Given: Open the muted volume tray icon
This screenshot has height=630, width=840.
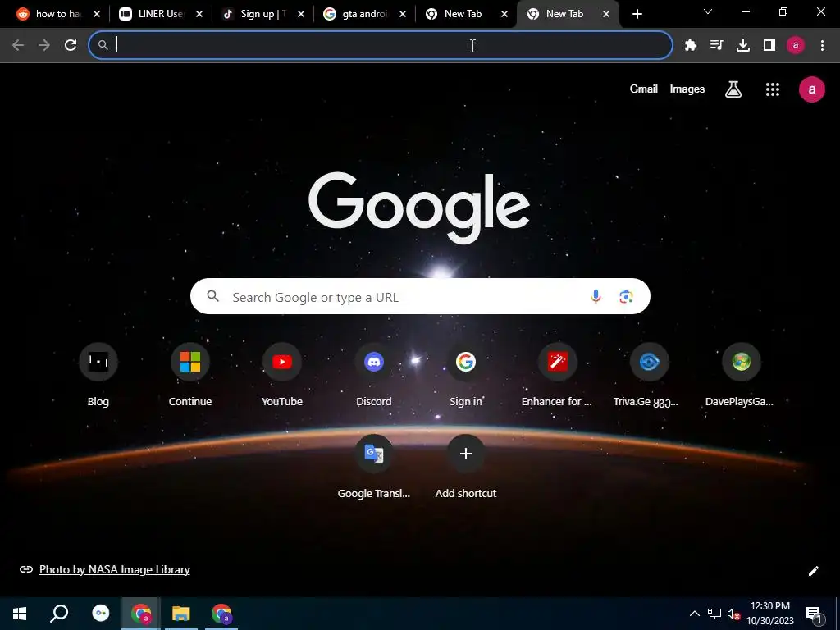Looking at the screenshot, I should pyautogui.click(x=733, y=614).
